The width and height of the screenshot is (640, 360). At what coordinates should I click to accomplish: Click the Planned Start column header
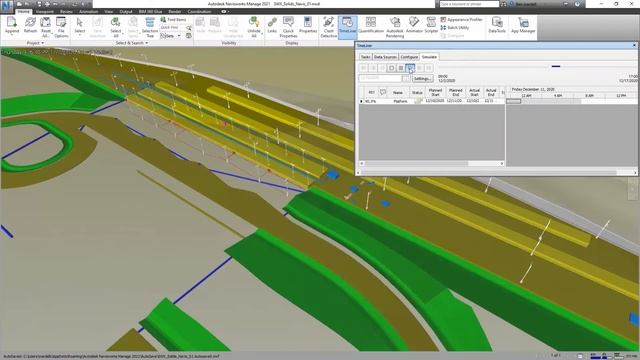[435, 92]
